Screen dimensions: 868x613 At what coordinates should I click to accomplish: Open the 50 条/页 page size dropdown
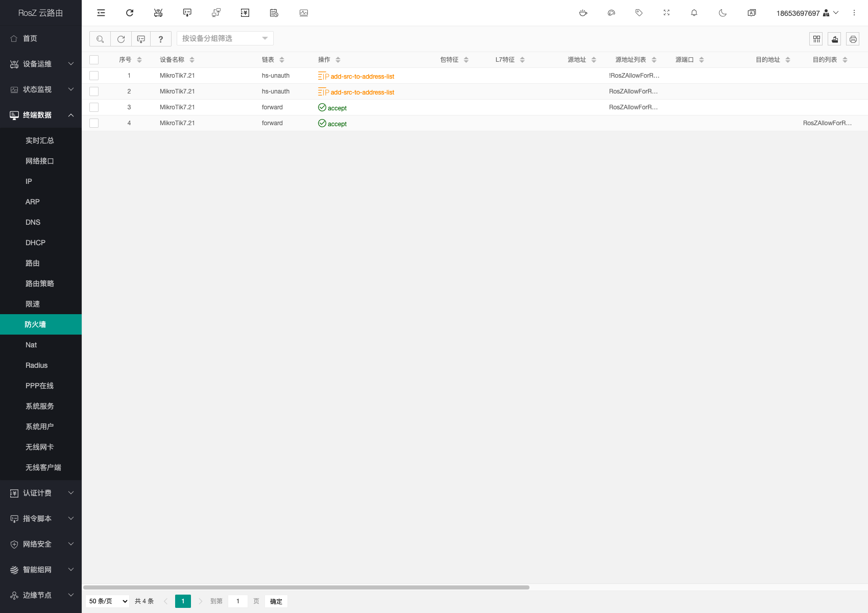(108, 601)
